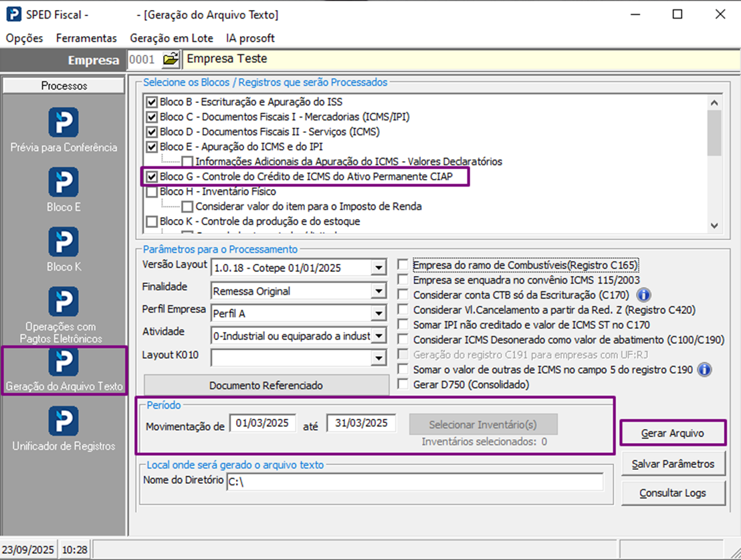The image size is (741, 560).
Task: Expand the Versão Layout dropdown
Action: [x=379, y=268]
